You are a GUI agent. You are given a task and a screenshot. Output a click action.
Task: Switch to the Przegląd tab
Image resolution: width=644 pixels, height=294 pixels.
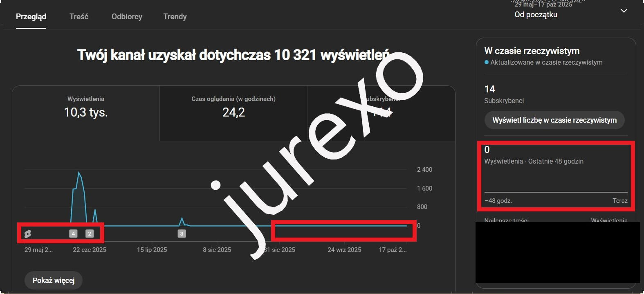point(31,17)
